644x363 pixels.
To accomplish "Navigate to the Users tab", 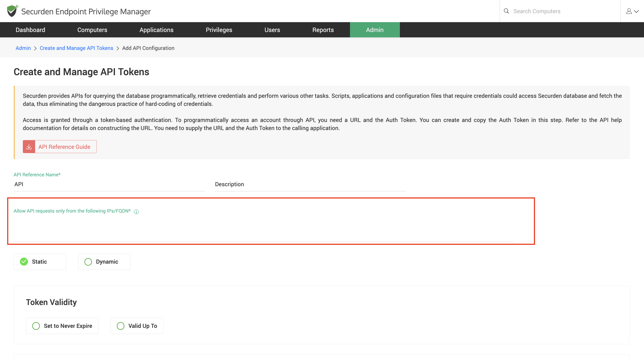I will tap(272, 30).
